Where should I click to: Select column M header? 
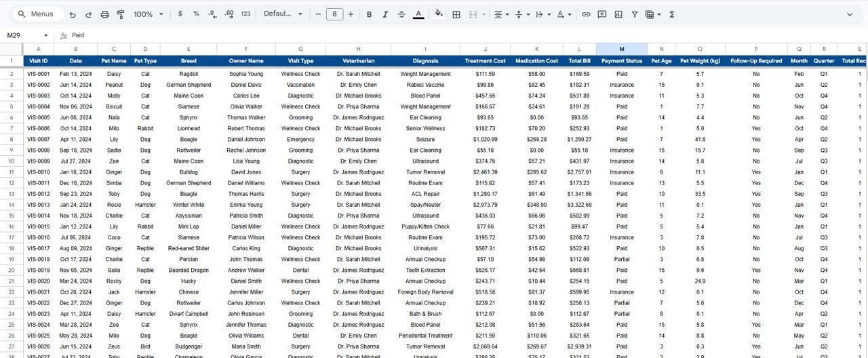point(622,49)
